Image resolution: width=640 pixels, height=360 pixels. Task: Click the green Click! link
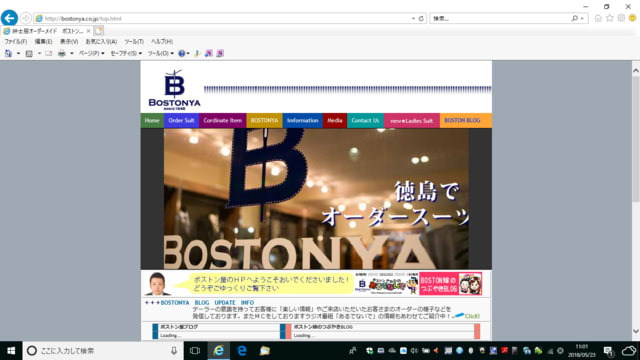click(471, 316)
